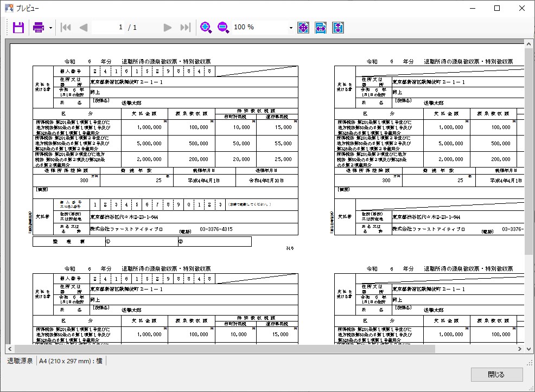Click the current page number field
This screenshot has height=392, width=535.
pos(109,27)
